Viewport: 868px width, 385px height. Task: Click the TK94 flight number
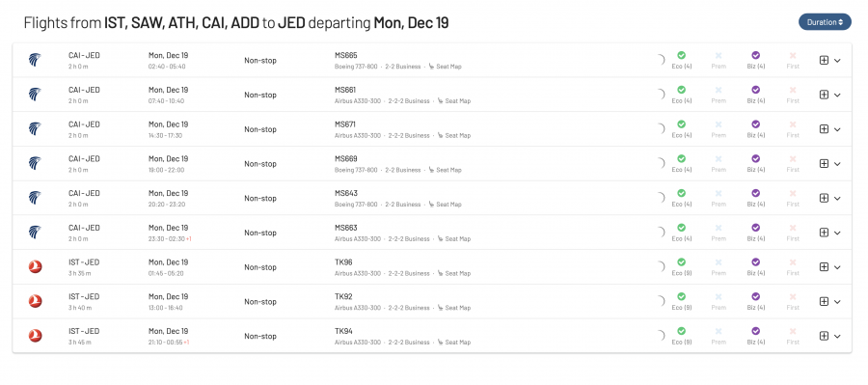(x=343, y=331)
